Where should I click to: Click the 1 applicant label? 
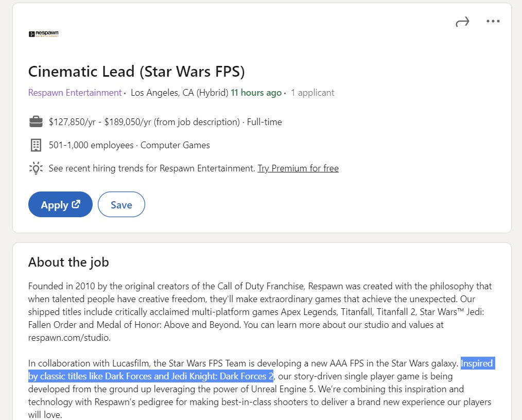312,92
